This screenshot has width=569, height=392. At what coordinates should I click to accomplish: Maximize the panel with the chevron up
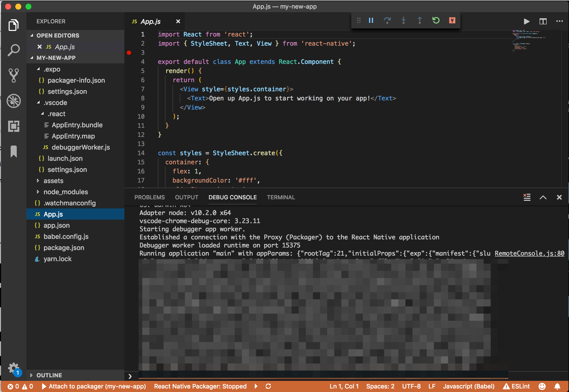pyautogui.click(x=543, y=197)
